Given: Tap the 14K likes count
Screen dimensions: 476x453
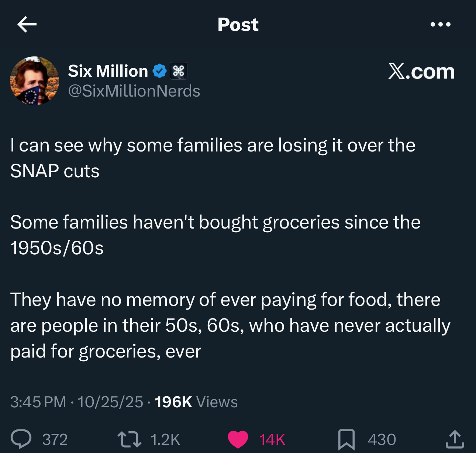Looking at the screenshot, I should coord(272,439).
